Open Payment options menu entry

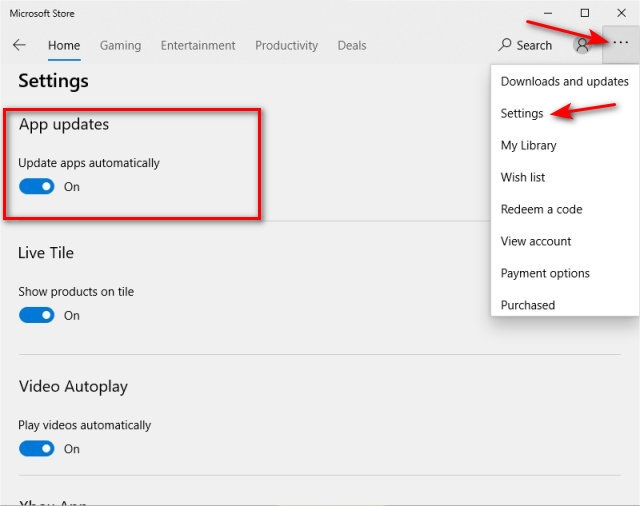564,273
